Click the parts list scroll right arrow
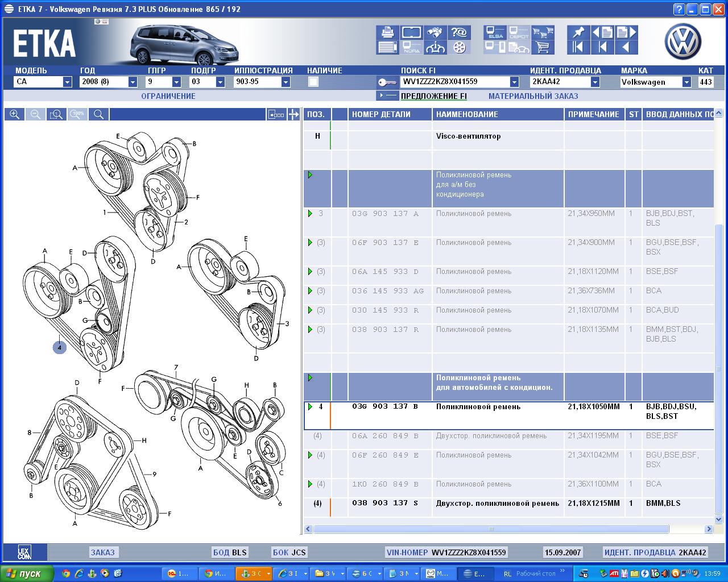The height and width of the screenshot is (582, 728). pos(709,529)
